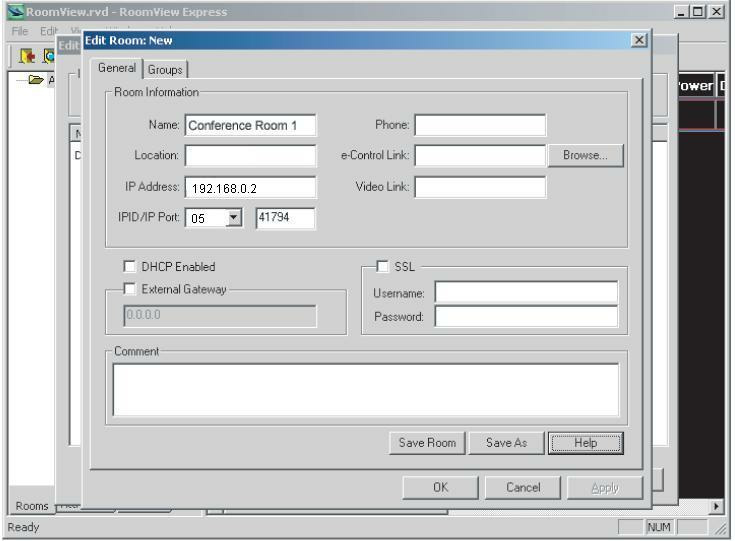Tick the External Gateway checkbox
735x541 pixels.
point(129,289)
